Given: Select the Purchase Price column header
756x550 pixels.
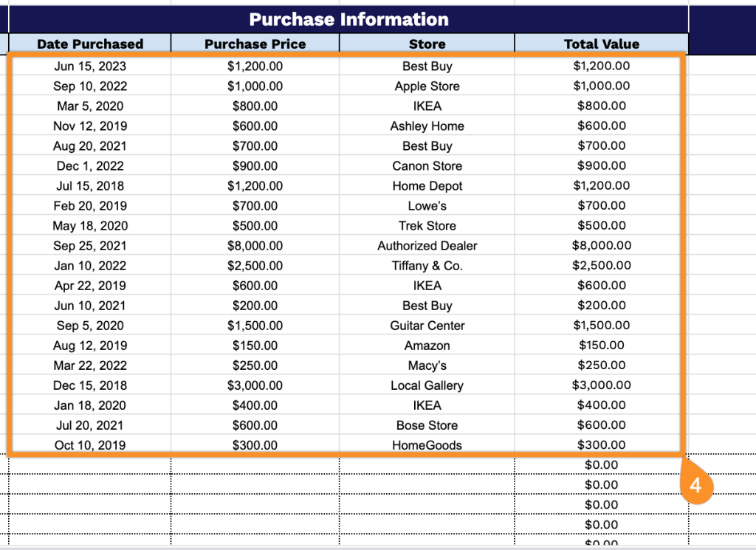Looking at the screenshot, I should pyautogui.click(x=255, y=44).
